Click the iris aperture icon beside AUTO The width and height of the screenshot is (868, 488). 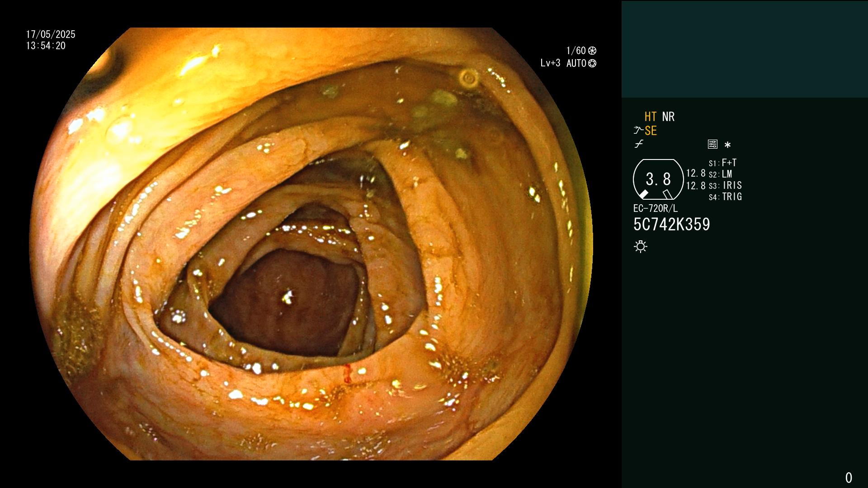pos(592,63)
